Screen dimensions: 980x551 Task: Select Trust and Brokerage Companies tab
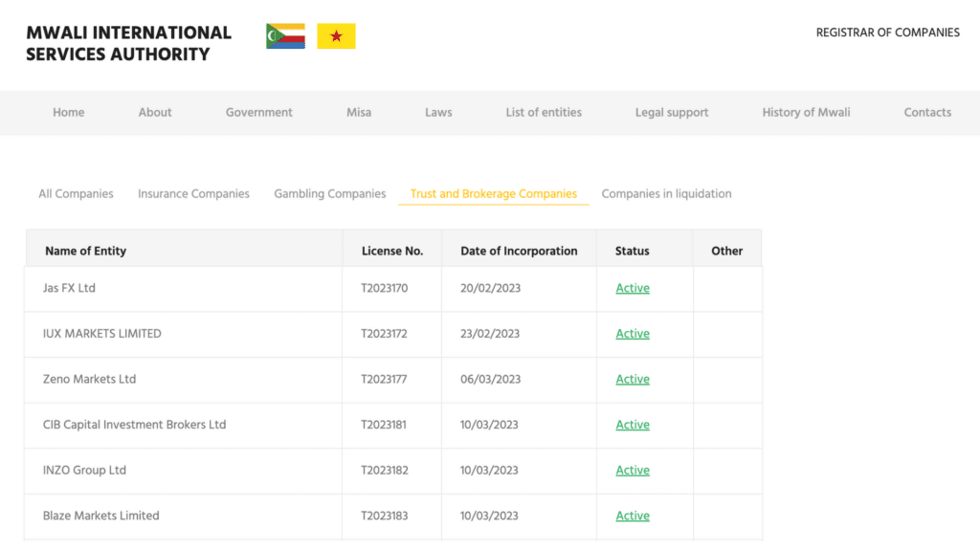pyautogui.click(x=494, y=193)
